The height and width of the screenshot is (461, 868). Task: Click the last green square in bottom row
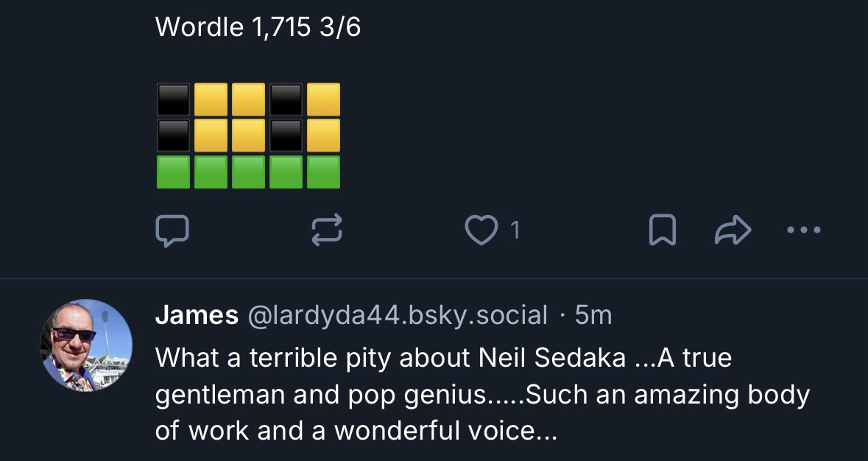[x=324, y=172]
